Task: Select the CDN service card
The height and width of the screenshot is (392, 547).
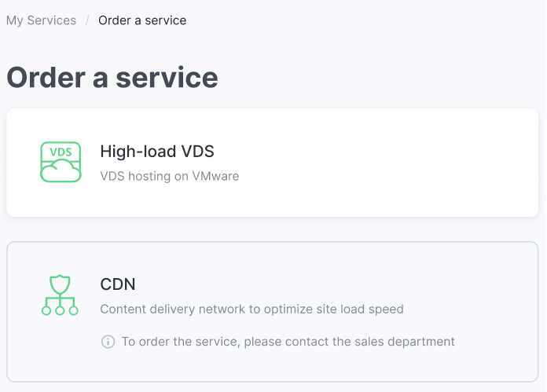Action: pyautogui.click(x=273, y=311)
